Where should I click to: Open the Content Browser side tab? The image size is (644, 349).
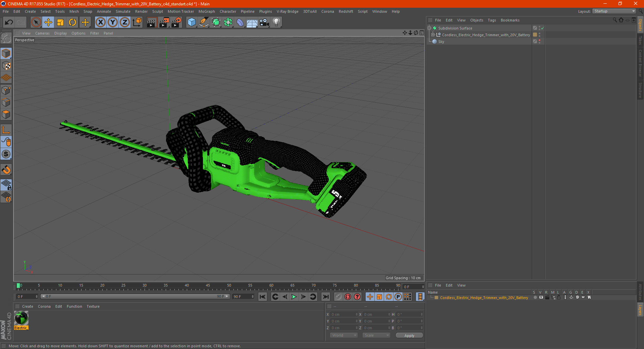pos(640,63)
